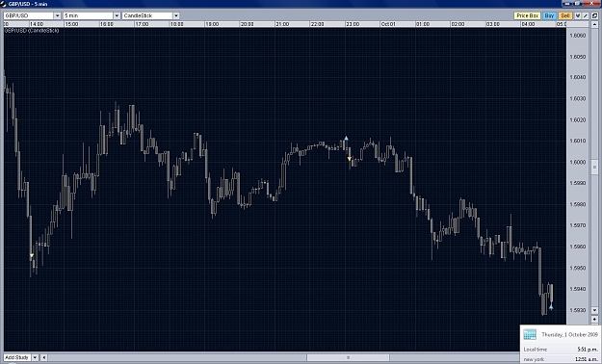Click the Sell button
This screenshot has width=602, height=364.
565,15
